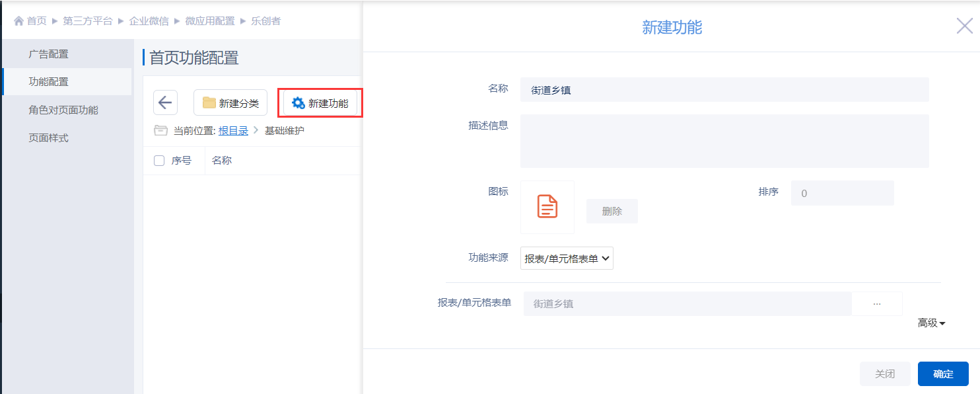Expand the 高级 advanced options

point(931,323)
